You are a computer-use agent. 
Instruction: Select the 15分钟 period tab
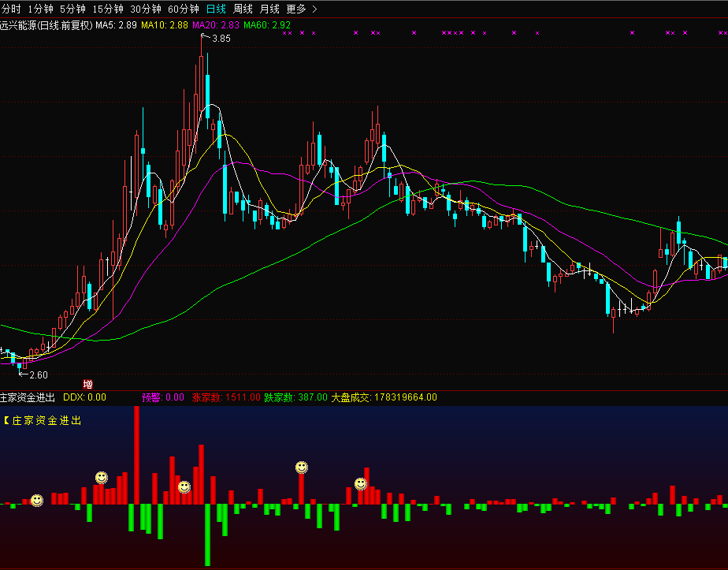point(108,9)
